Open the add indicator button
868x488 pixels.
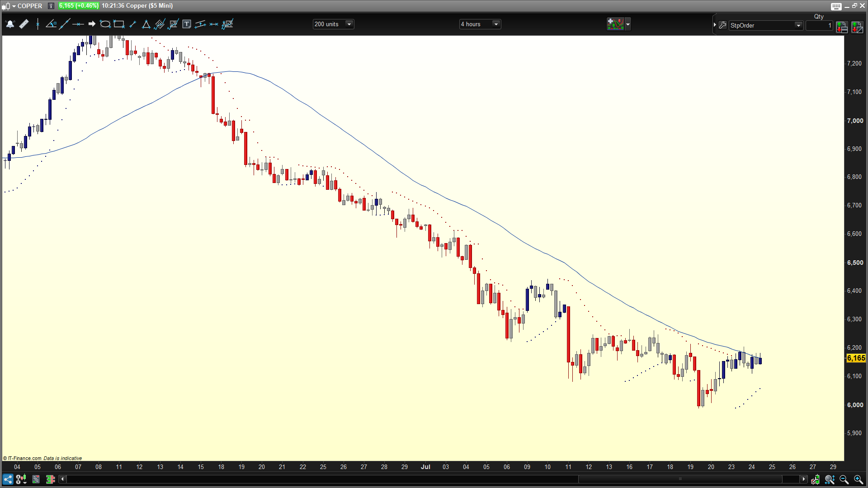coord(615,24)
